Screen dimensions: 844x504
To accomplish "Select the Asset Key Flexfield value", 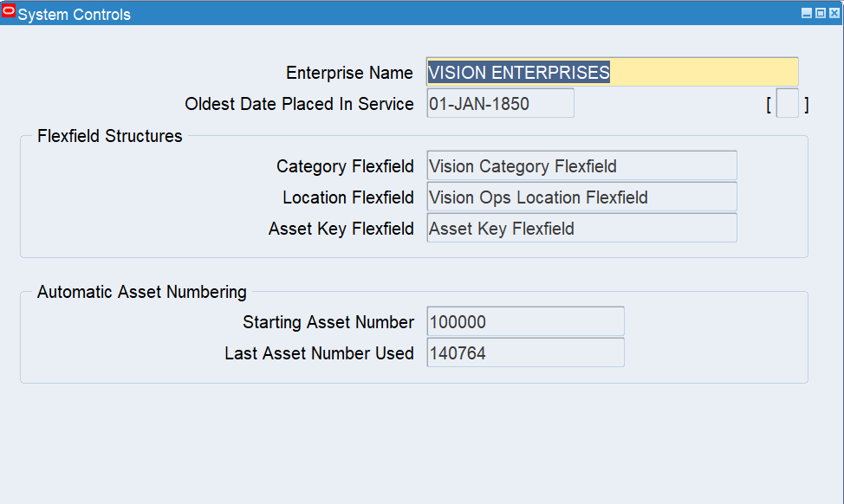I will [x=581, y=228].
